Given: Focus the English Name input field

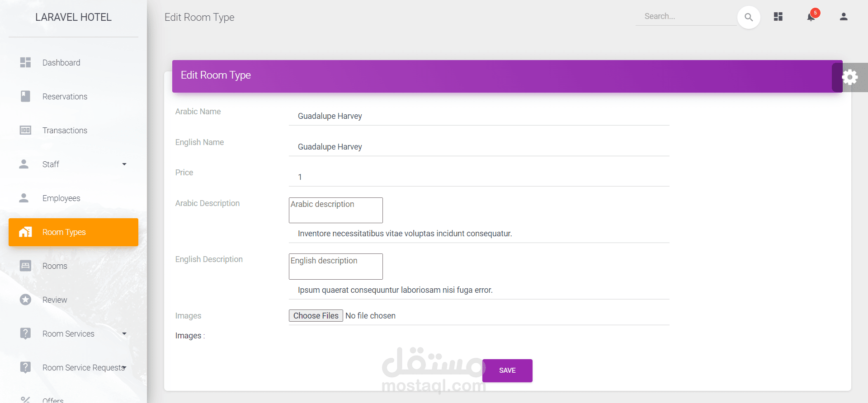Looking at the screenshot, I should click(x=479, y=147).
